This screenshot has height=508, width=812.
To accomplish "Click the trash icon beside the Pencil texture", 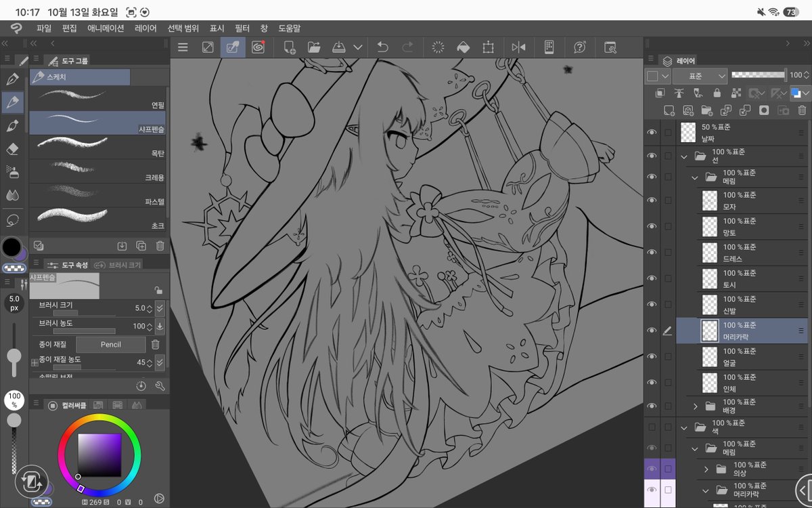I will click(x=155, y=344).
